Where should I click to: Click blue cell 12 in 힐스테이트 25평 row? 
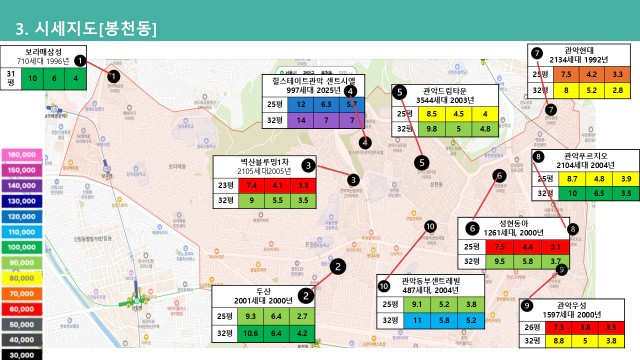pos(301,105)
